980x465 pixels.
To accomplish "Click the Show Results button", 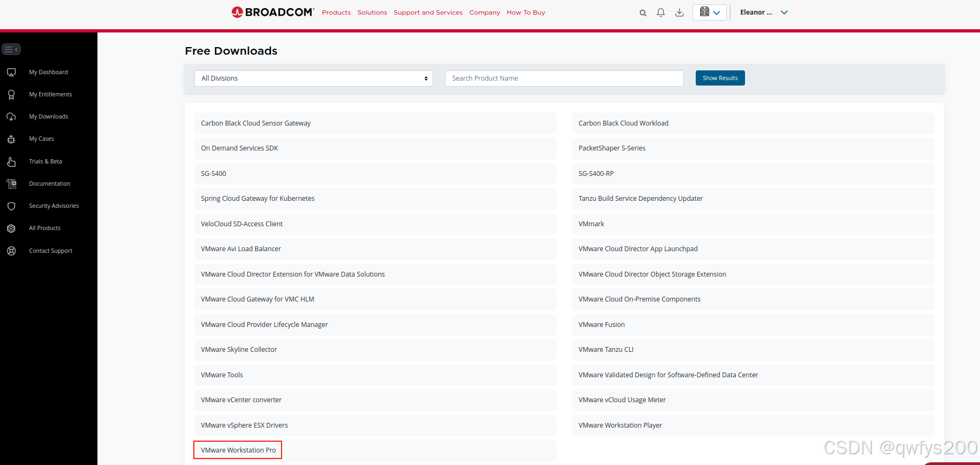I will point(720,78).
